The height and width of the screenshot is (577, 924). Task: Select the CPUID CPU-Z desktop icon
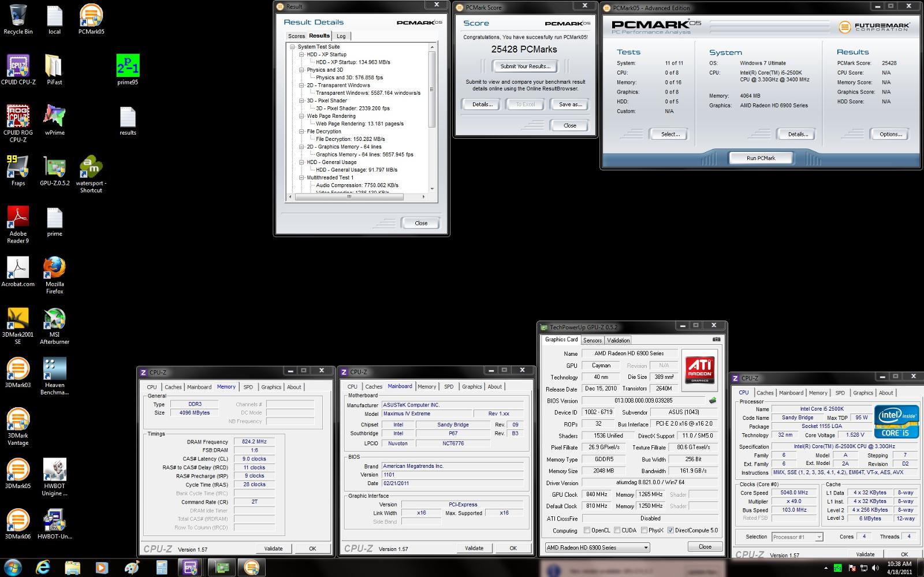tap(18, 69)
